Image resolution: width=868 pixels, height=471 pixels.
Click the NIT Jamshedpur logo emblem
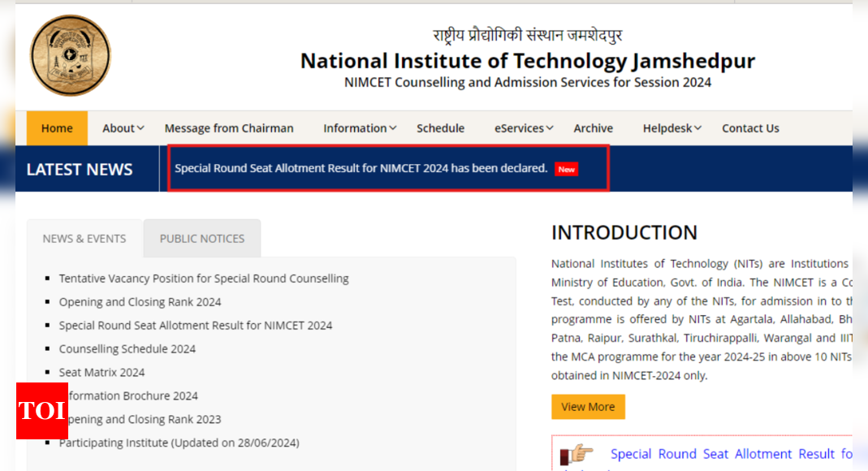click(x=71, y=55)
